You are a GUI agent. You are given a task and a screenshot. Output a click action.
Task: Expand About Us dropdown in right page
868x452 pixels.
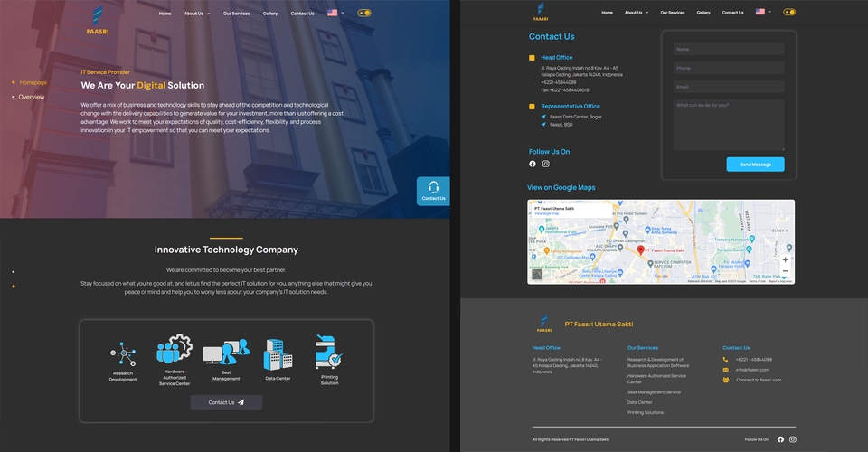coord(637,12)
